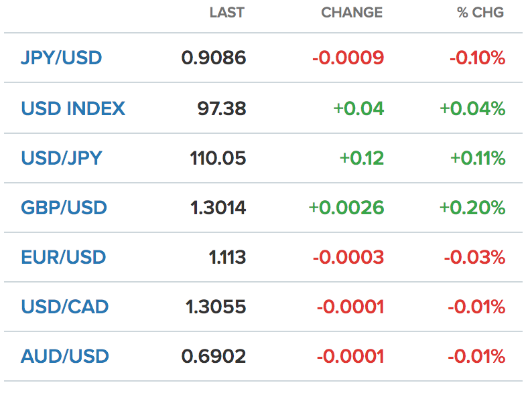Open the JPY/USD currency link

coord(62,58)
